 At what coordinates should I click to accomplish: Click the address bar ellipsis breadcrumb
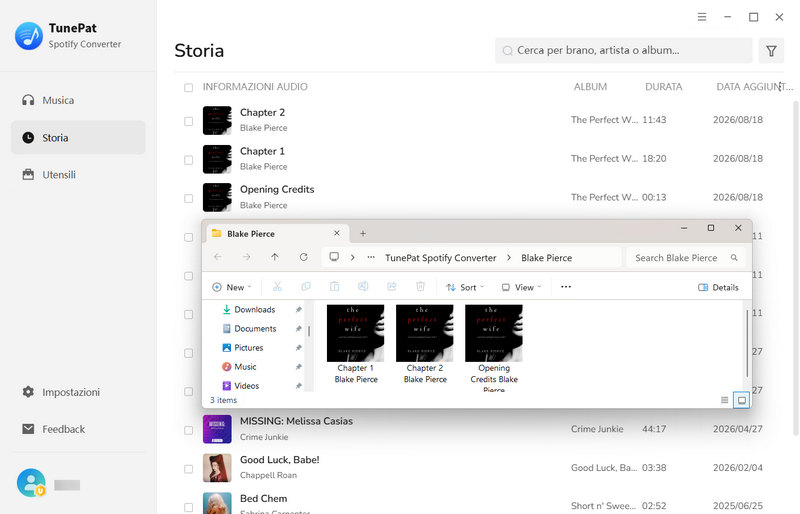pyautogui.click(x=371, y=257)
